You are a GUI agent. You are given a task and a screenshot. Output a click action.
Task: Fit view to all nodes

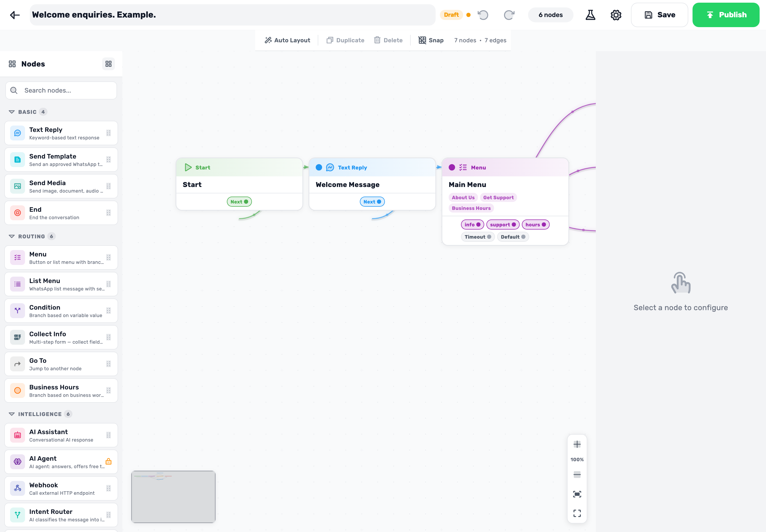(577, 494)
